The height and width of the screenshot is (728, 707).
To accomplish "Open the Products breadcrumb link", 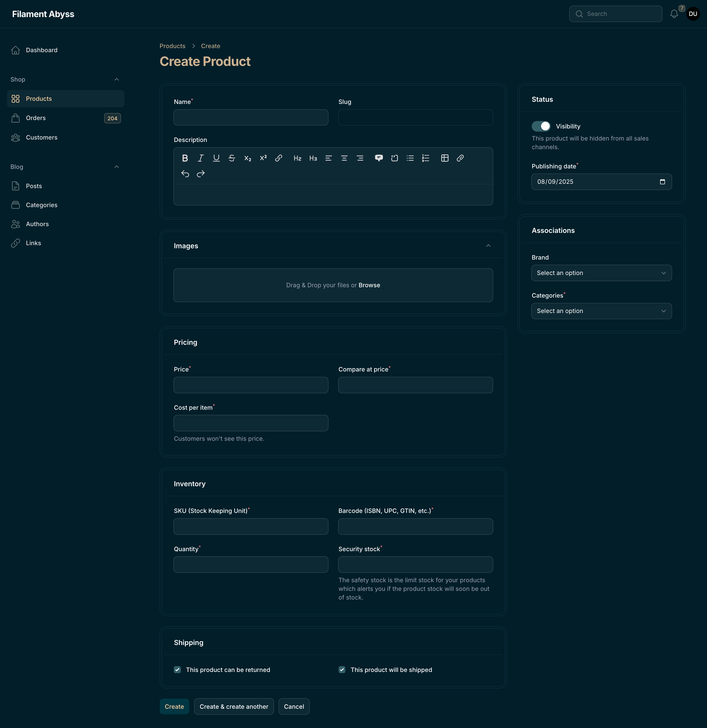I will tap(172, 46).
